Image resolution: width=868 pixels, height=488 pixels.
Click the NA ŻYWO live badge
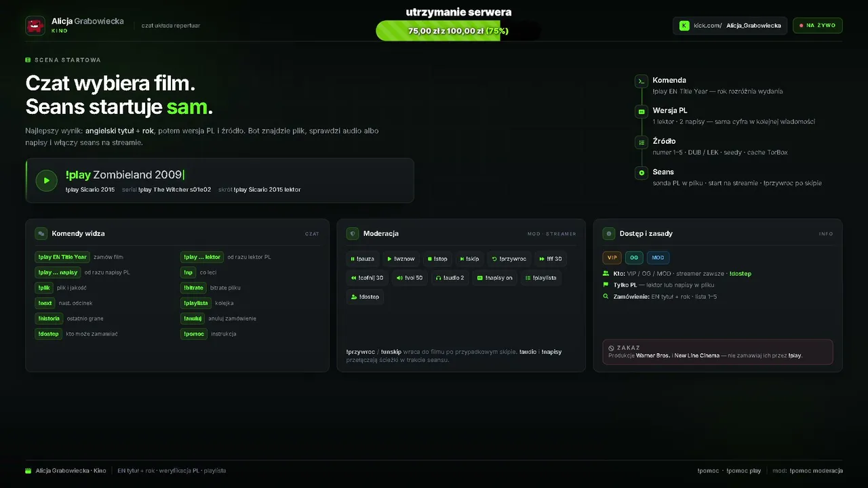point(818,26)
